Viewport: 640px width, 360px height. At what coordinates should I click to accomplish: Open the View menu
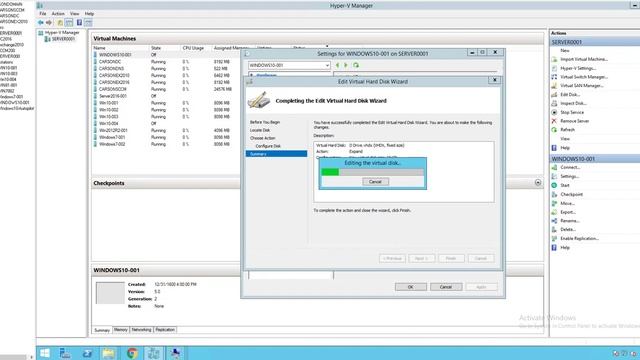(74, 13)
